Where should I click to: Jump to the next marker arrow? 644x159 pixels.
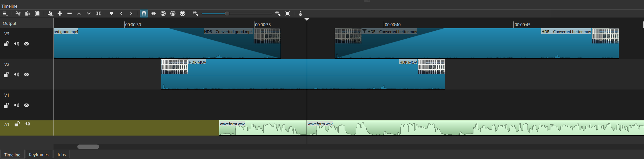point(131,13)
